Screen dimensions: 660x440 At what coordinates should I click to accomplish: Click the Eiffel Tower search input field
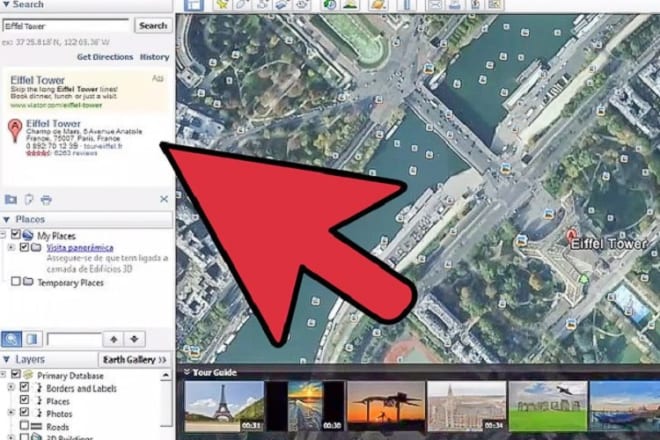click(x=66, y=26)
